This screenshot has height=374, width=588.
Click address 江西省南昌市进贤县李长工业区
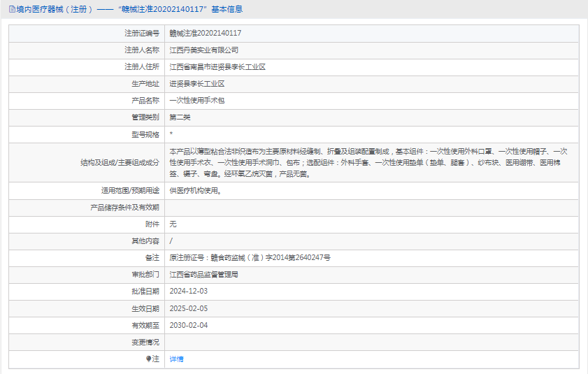[x=217, y=67]
